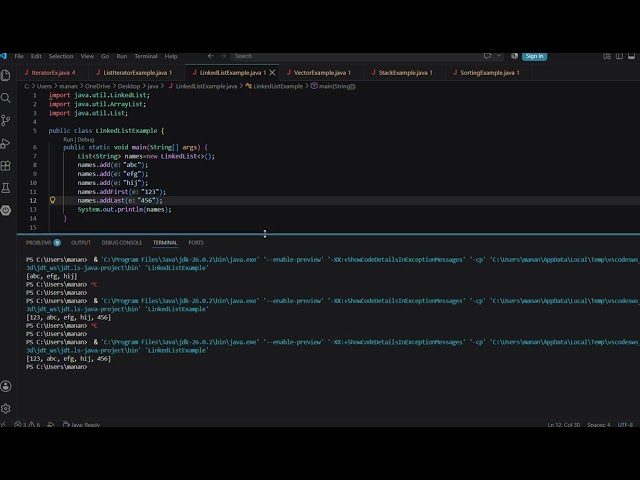Image resolution: width=640 pixels, height=480 pixels.
Task: Open the Extensions view
Action: [x=6, y=166]
